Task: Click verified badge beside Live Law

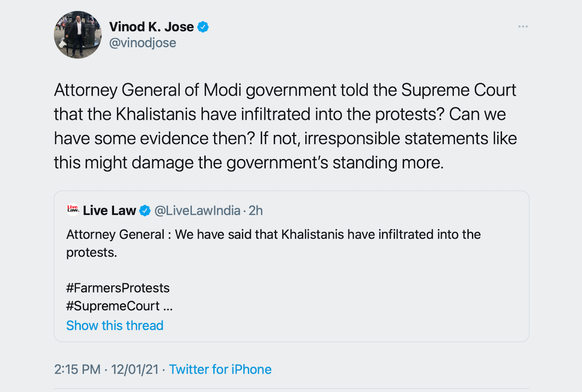Action: (x=145, y=211)
